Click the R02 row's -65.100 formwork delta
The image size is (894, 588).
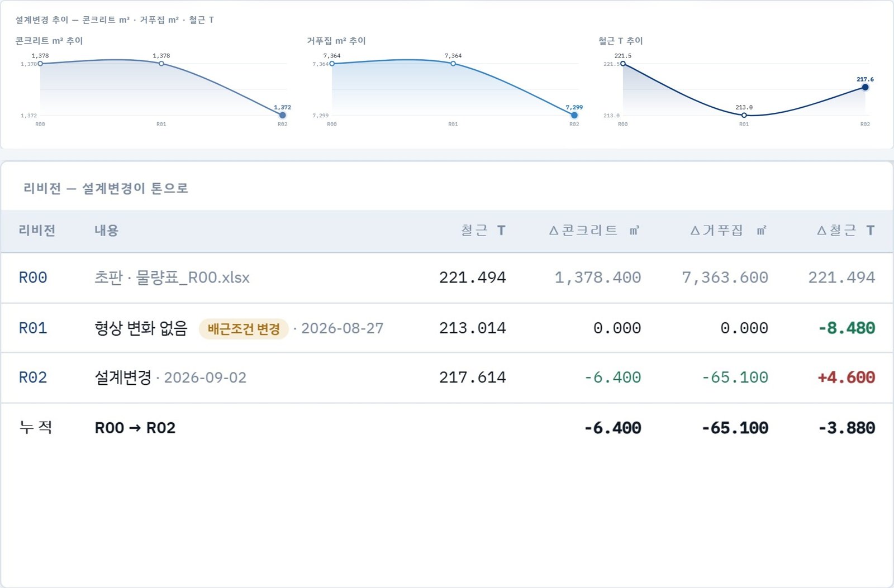tap(735, 377)
